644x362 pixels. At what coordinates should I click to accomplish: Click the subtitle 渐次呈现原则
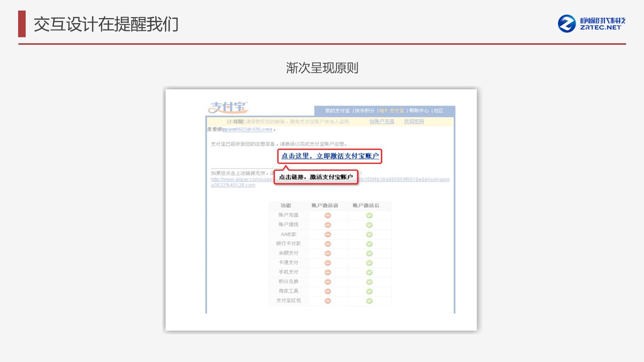click(322, 68)
